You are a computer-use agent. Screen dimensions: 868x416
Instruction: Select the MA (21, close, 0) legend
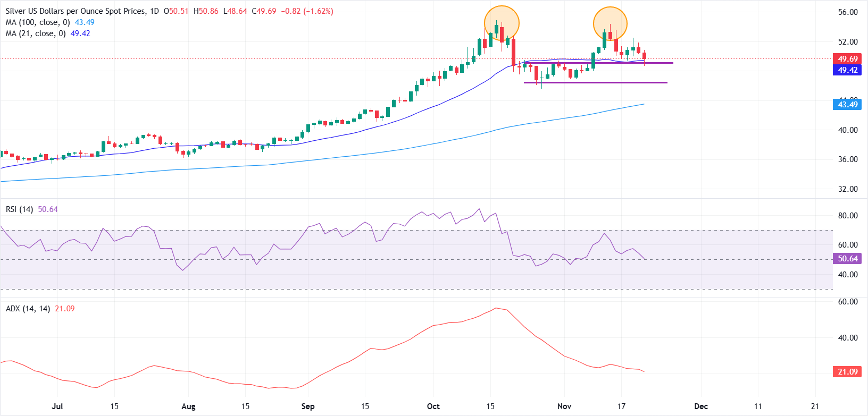[35, 33]
